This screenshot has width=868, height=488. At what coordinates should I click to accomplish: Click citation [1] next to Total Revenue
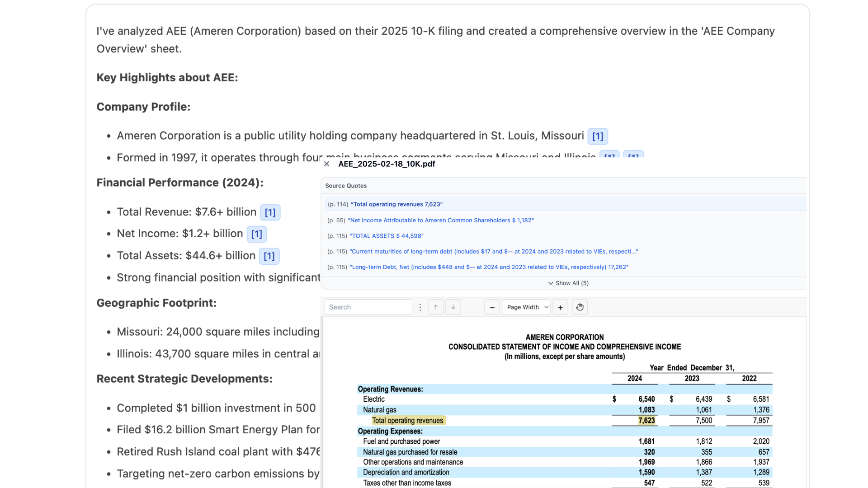point(270,212)
